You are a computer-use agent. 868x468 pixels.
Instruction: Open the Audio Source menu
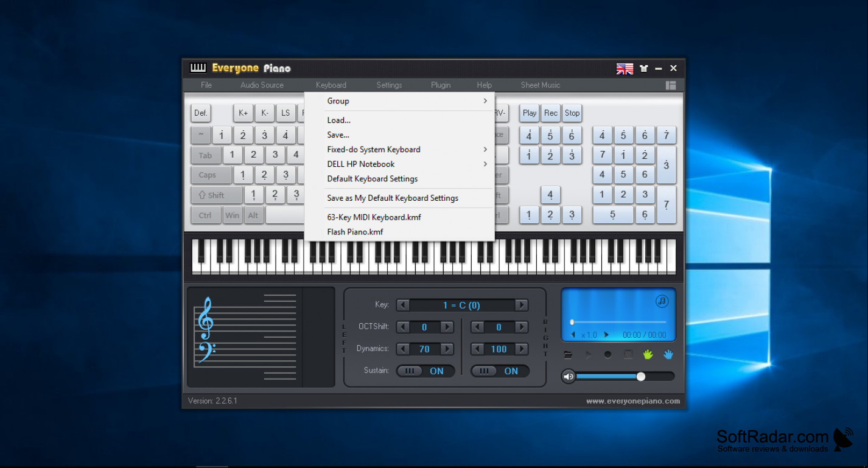coord(262,85)
